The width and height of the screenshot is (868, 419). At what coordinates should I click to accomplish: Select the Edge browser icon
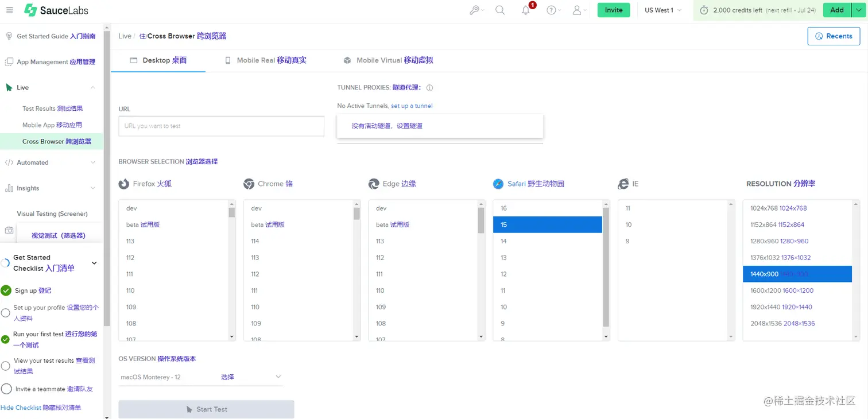coord(374,184)
